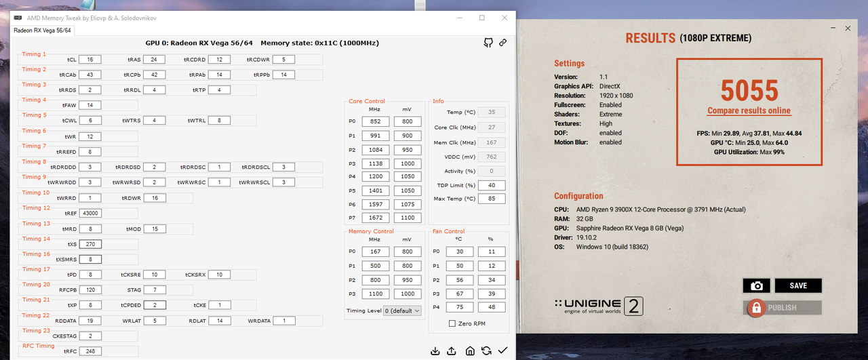
Task: Click the tXSMRS value field
Action: (x=90, y=260)
